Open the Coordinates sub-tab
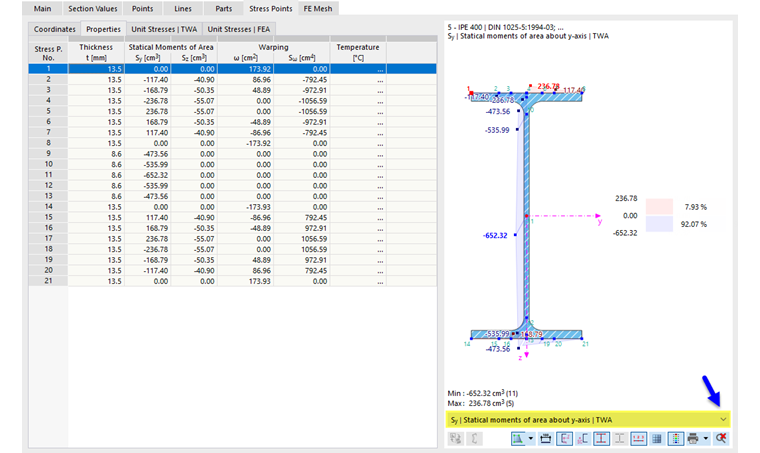Viewport: 760px width, 453px height. pos(54,29)
